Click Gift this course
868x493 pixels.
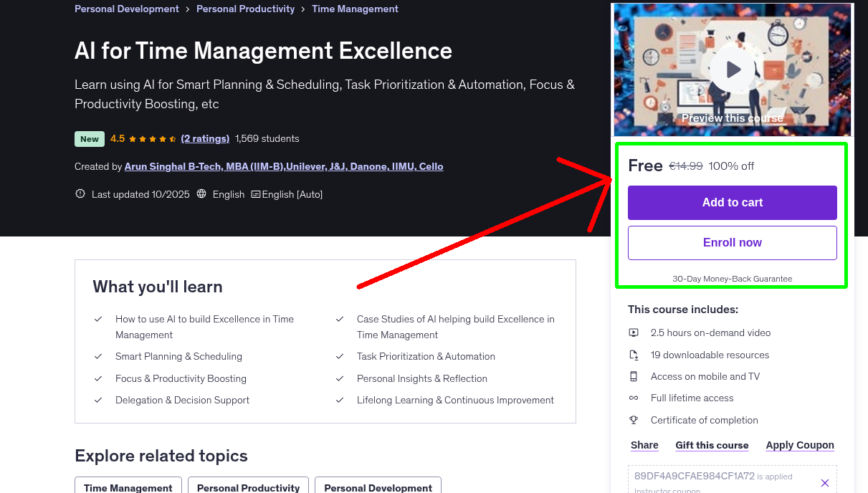[x=712, y=445]
